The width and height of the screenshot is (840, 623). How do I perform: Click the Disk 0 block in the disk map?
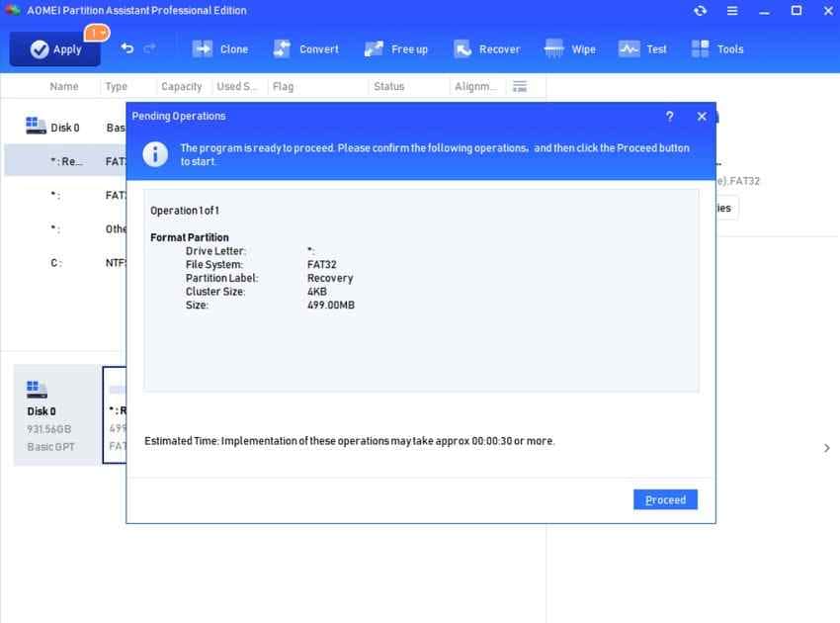[55, 415]
